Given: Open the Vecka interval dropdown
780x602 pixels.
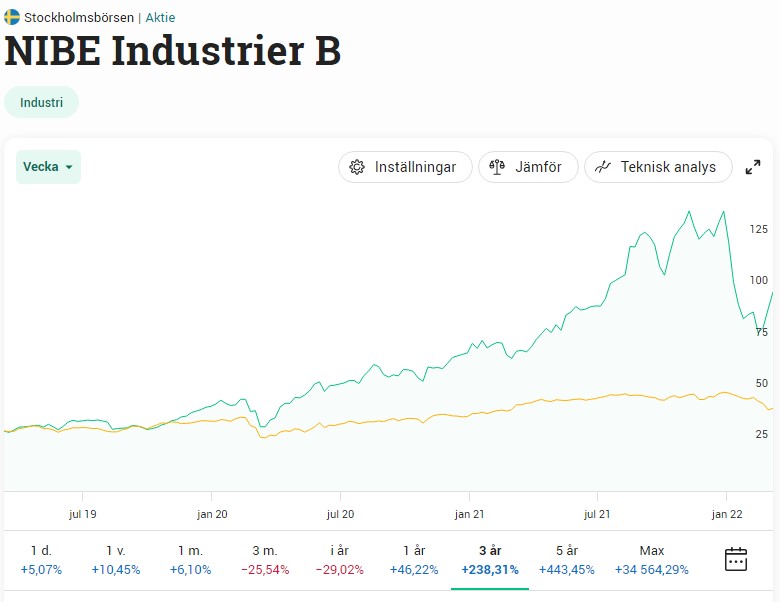Looking at the screenshot, I should point(47,167).
